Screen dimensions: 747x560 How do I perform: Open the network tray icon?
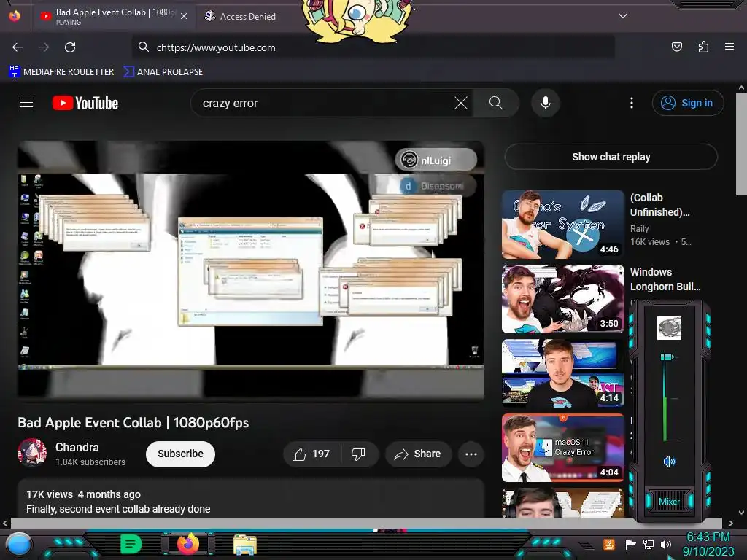649,544
